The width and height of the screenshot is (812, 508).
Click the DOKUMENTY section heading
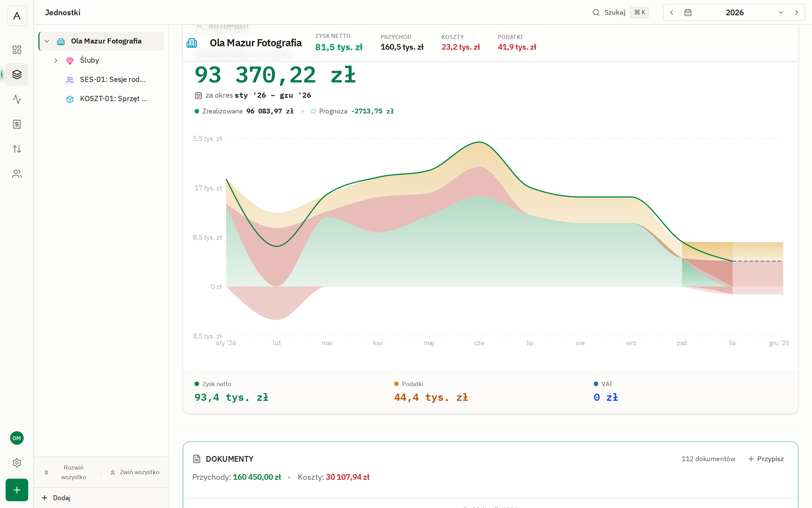(230, 459)
